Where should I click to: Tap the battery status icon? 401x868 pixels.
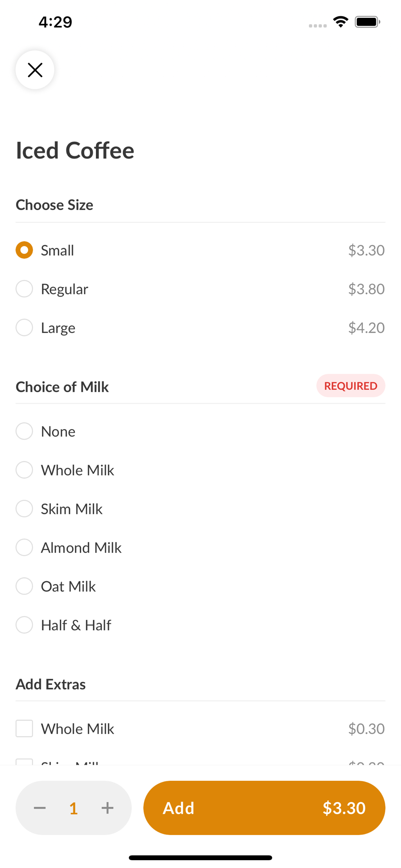(x=368, y=22)
